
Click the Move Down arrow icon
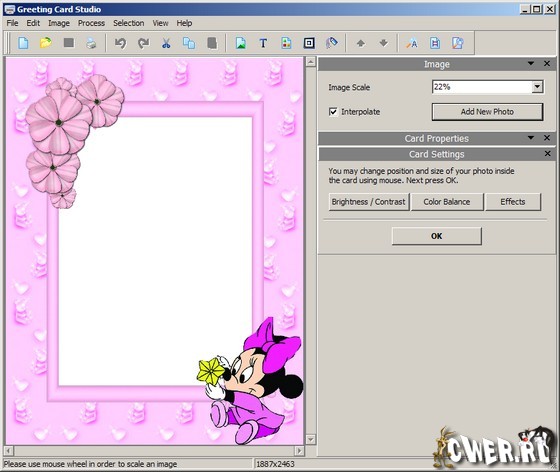point(384,43)
